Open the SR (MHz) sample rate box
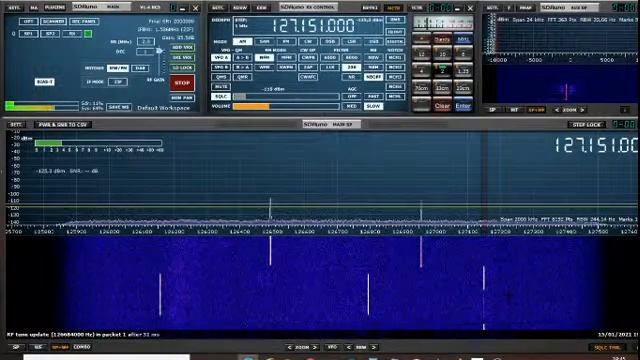 pyautogui.click(x=146, y=41)
